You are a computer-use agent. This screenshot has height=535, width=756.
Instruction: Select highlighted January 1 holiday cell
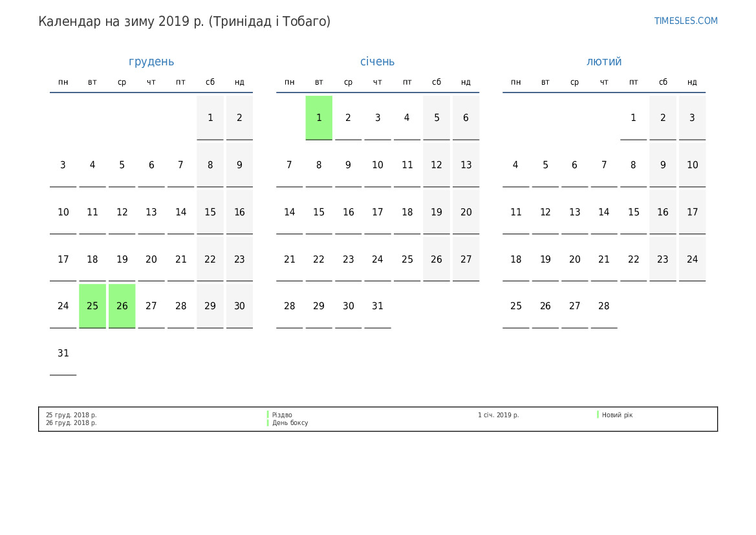coord(319,118)
